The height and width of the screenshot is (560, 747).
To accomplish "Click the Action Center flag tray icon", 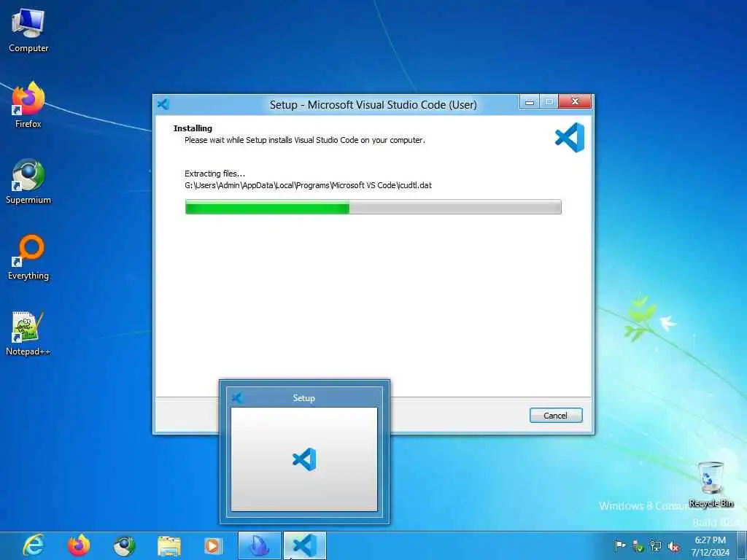I will [x=620, y=545].
